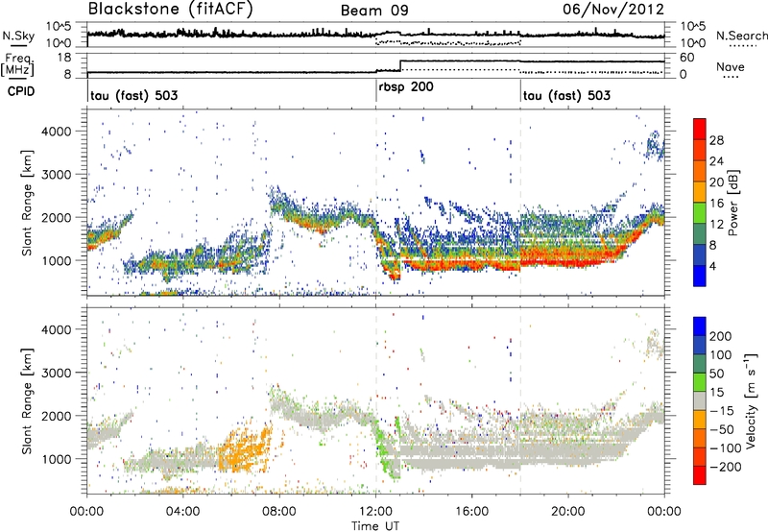Click the Nave legend label
The width and height of the screenshot is (768, 532).
point(731,66)
